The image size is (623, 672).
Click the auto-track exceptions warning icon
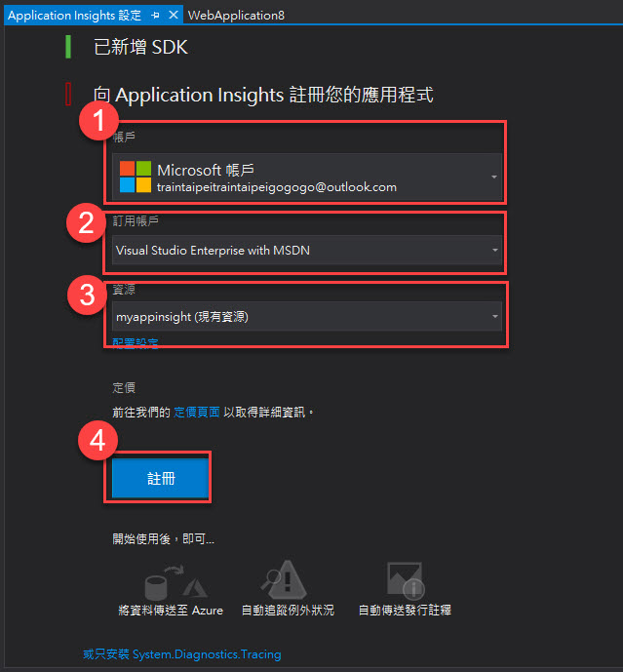coord(284,579)
